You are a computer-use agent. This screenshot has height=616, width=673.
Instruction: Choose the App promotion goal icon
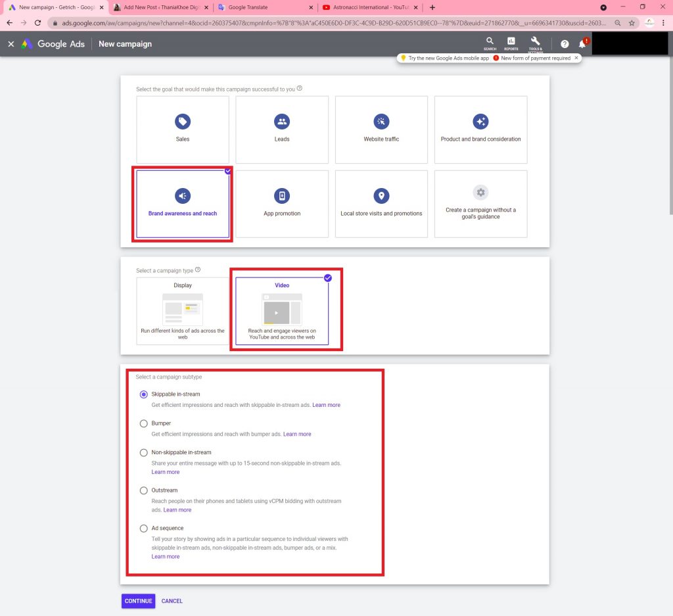tap(282, 196)
